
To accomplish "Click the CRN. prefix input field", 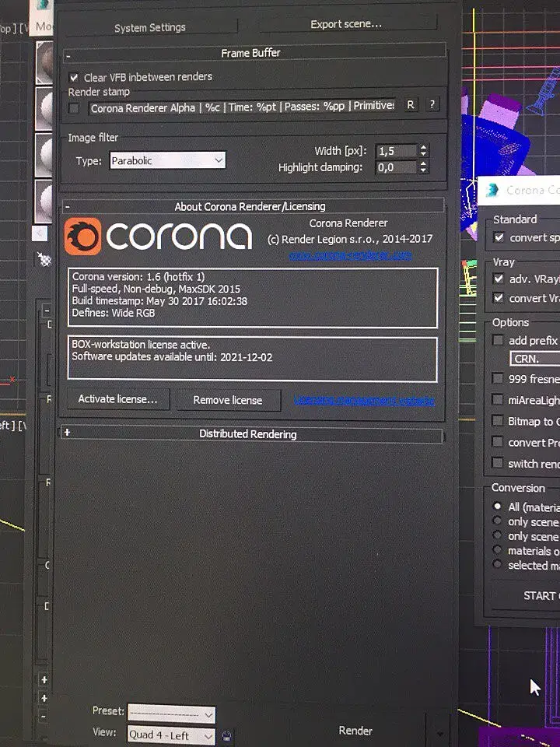I will click(534, 359).
